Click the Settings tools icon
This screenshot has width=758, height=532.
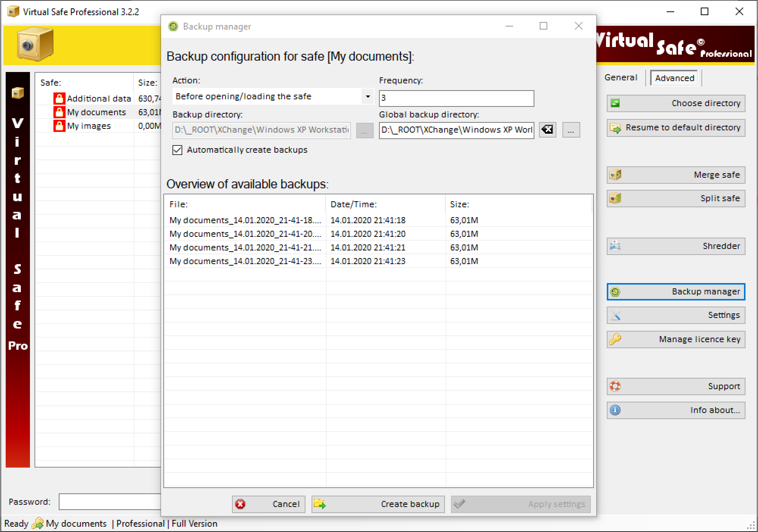point(615,315)
